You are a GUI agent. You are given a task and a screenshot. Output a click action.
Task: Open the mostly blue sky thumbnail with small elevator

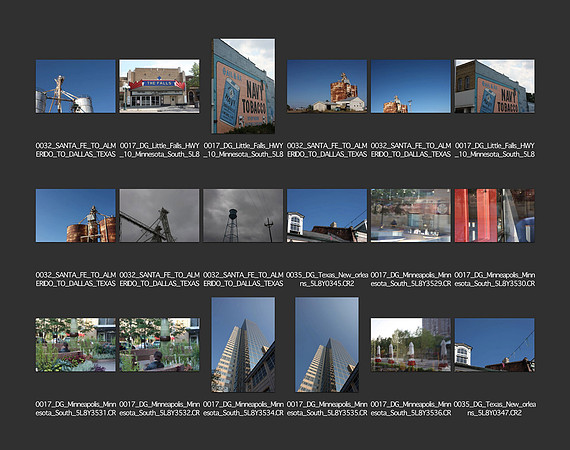tap(411, 87)
